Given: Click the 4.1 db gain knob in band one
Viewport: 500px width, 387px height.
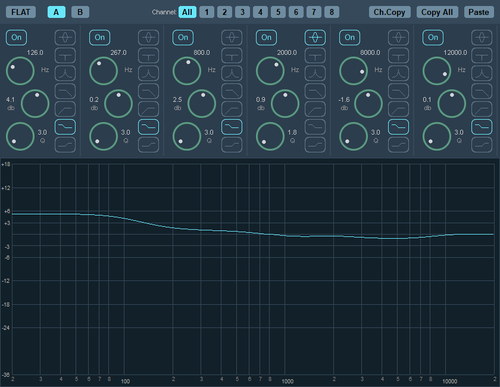Looking at the screenshot, I should click(x=35, y=104).
